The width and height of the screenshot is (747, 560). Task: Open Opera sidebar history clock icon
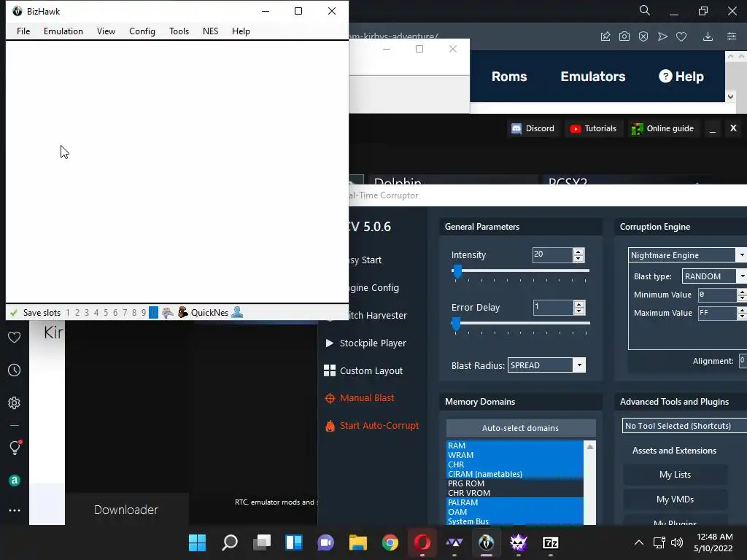[x=15, y=370]
